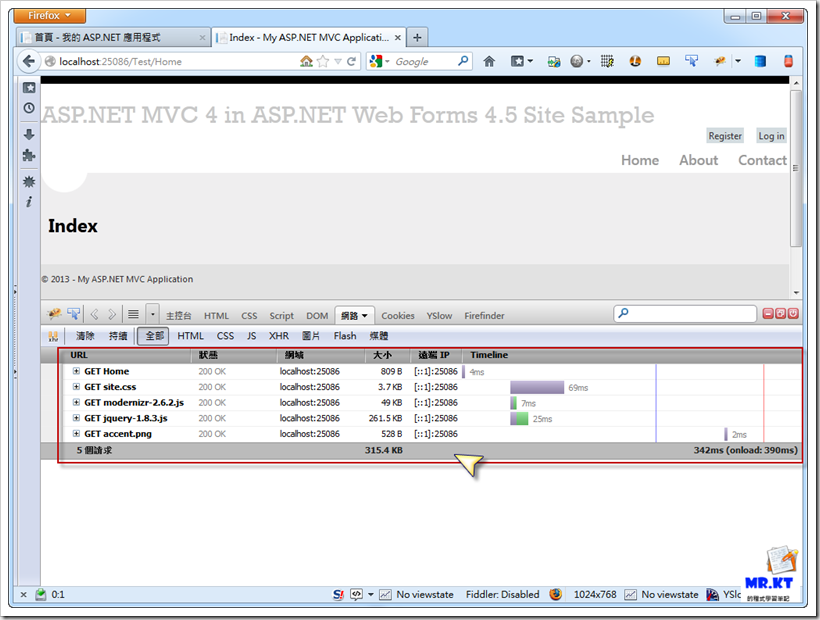Expand the GET Home request row
Screen dimensions: 820x620
(76, 371)
